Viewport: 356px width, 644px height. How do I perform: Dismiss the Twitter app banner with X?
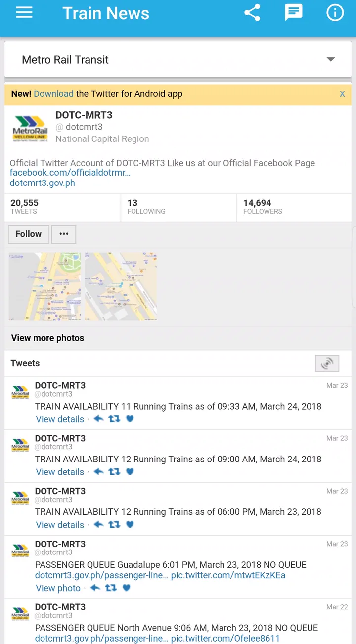[342, 94]
